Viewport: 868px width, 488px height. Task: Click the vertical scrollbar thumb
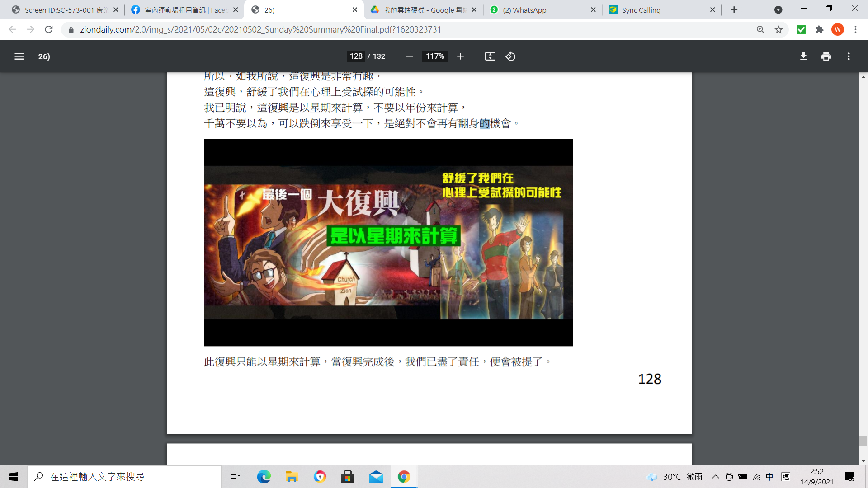click(x=863, y=441)
